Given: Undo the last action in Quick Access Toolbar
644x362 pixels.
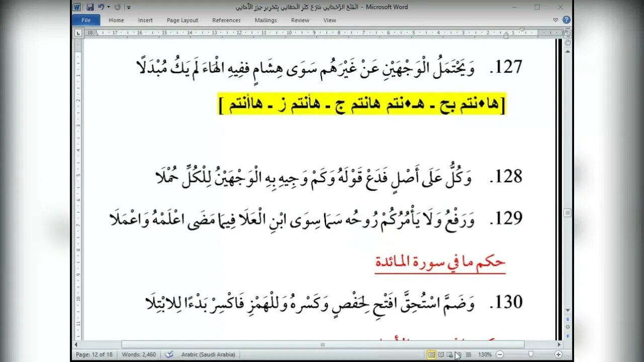Looking at the screenshot, I should 101,7.
